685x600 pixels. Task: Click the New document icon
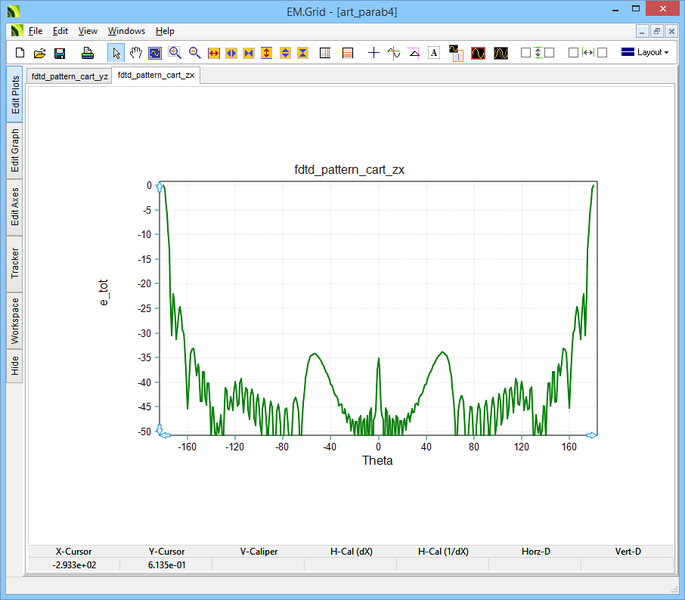coord(19,52)
